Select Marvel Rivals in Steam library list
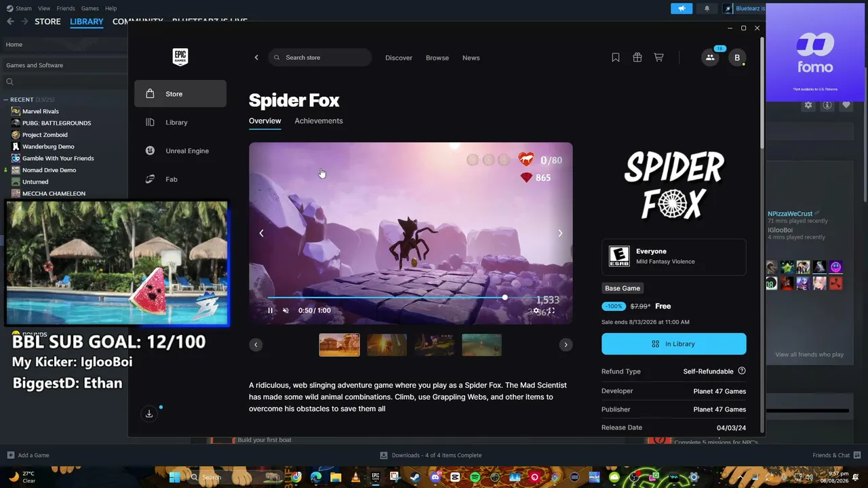 pyautogui.click(x=41, y=111)
